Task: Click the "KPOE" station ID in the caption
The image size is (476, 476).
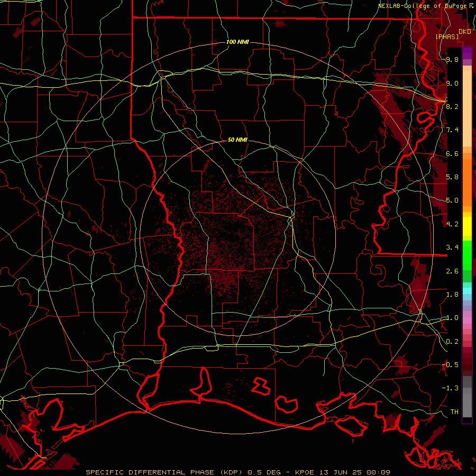Action: pos(304,472)
